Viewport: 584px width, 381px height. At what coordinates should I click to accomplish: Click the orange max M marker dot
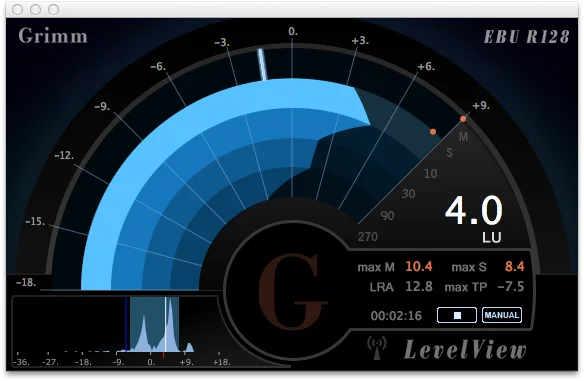(x=463, y=119)
